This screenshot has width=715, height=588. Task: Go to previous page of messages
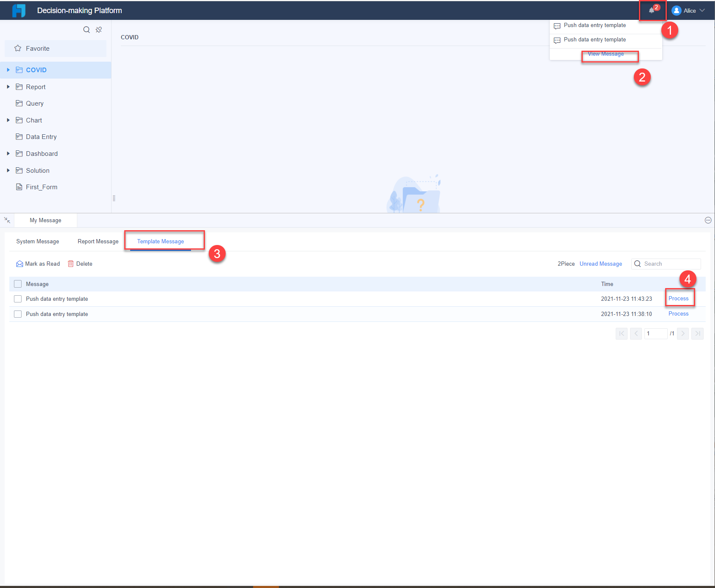click(x=636, y=334)
